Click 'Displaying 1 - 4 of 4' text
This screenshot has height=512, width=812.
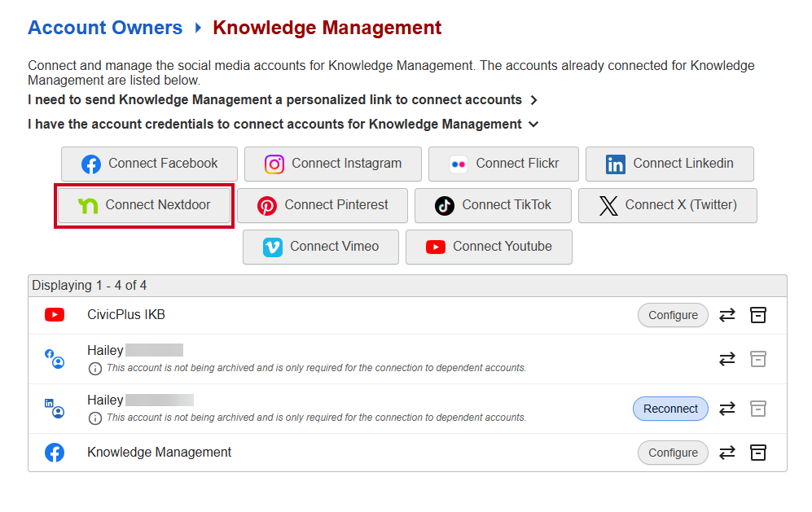89,285
